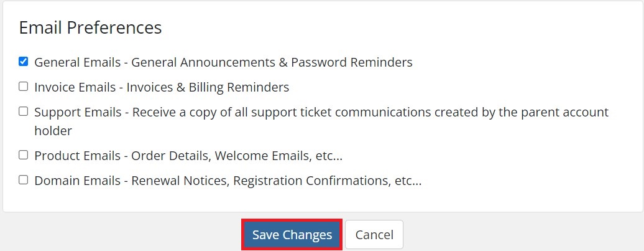Viewport: 644px width, 251px height.
Task: Click the 'Support Emails' label words
Action: 78,112
